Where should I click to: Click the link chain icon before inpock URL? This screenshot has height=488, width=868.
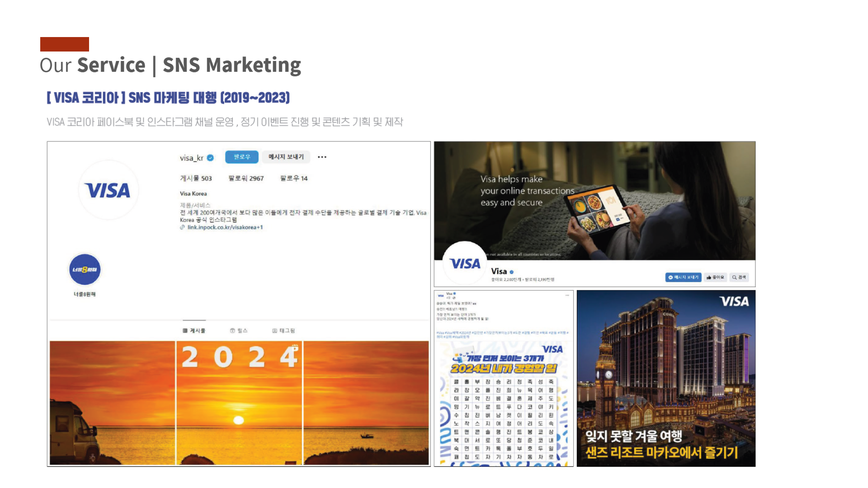(x=182, y=227)
